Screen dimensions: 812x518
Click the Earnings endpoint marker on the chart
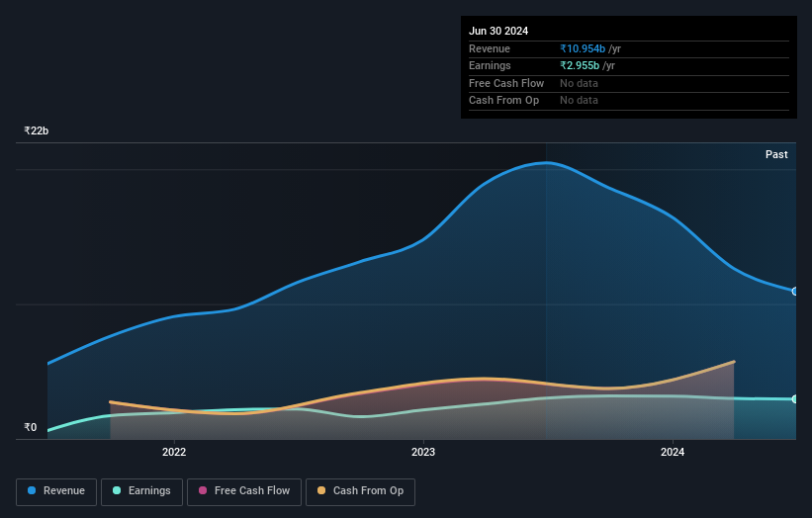point(794,399)
